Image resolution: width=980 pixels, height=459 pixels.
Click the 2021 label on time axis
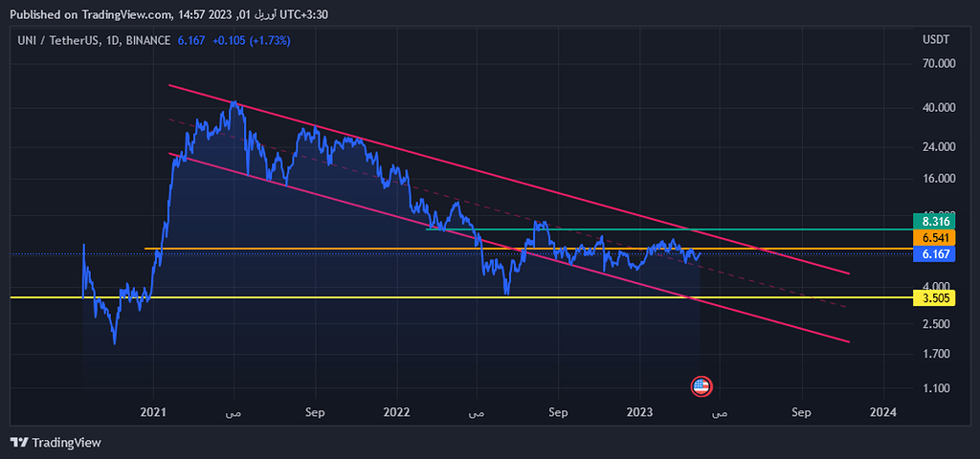click(x=153, y=413)
